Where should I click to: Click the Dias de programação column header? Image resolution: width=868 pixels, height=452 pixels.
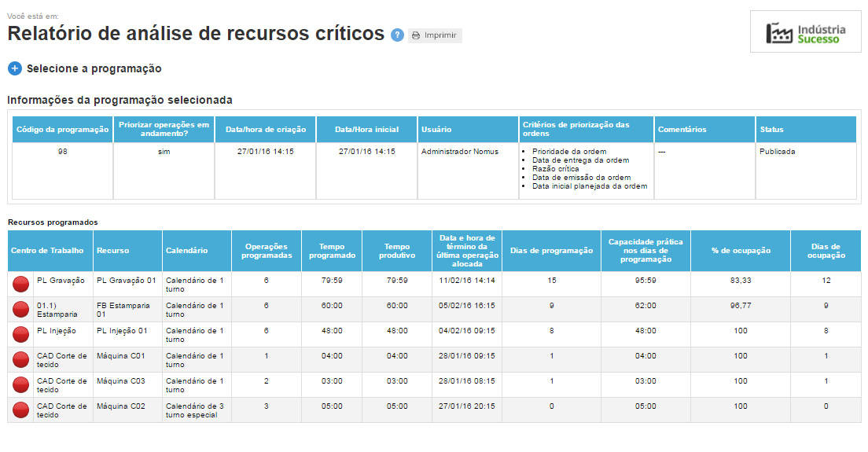pos(551,251)
